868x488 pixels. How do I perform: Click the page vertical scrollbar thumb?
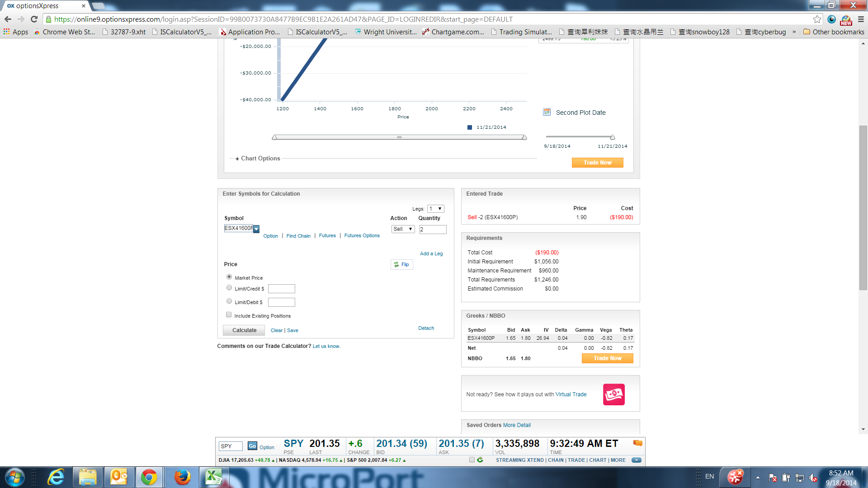tap(863, 208)
